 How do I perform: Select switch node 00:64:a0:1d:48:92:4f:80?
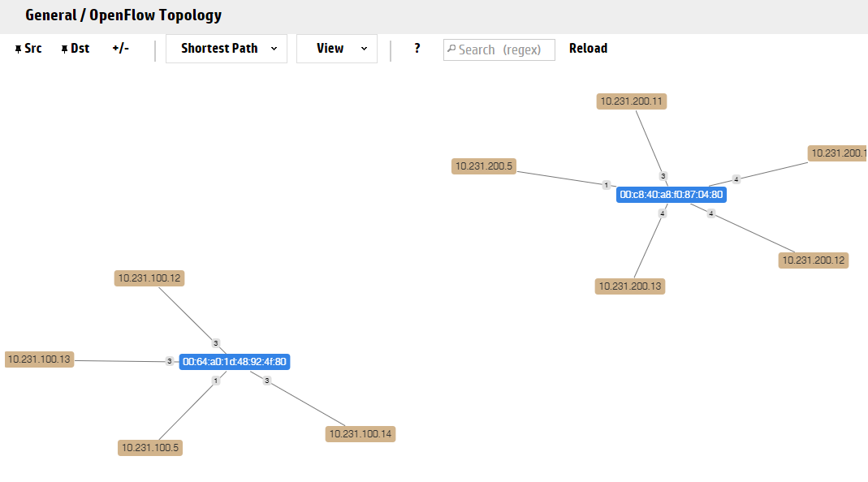(234, 362)
